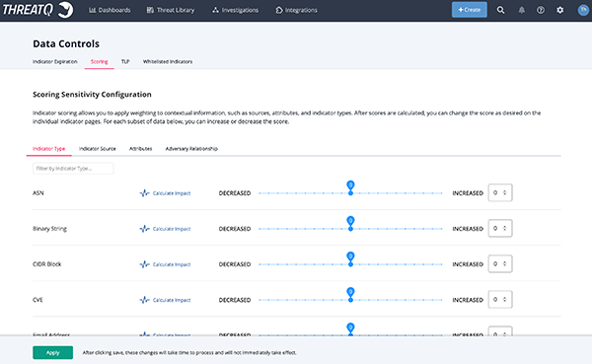The height and width of the screenshot is (364, 592).
Task: Click the CIDR Block score stepper arrows
Action: click(505, 263)
